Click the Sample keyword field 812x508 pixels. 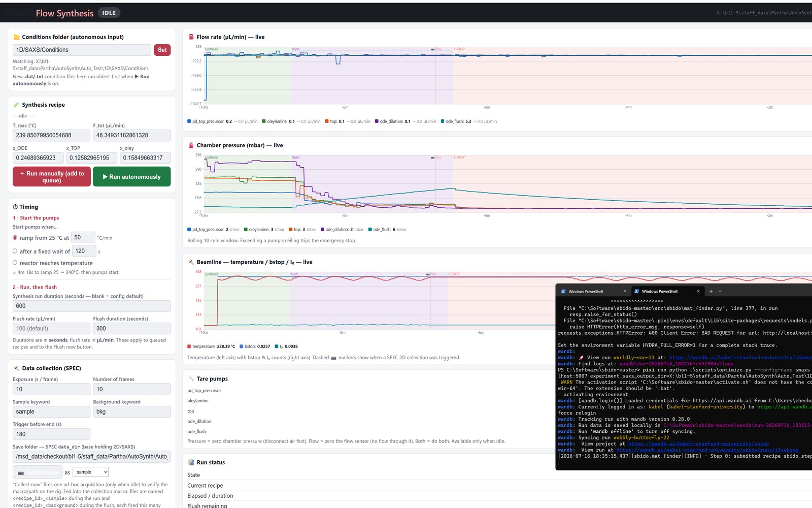51,411
